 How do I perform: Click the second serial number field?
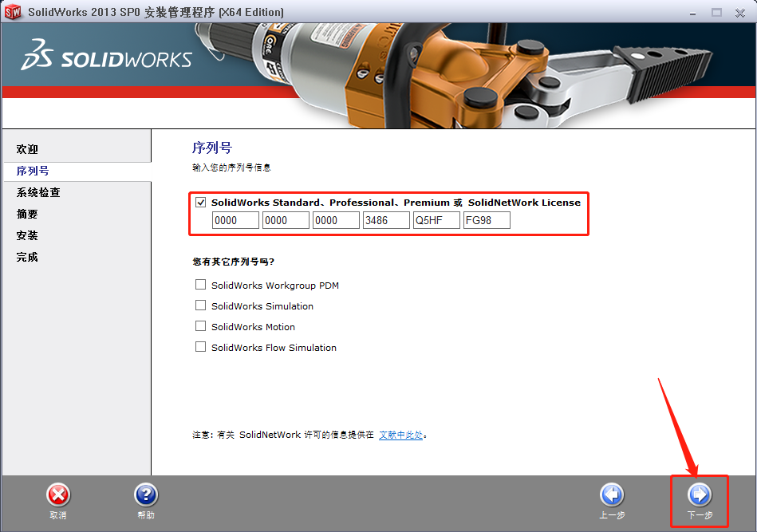point(286,220)
